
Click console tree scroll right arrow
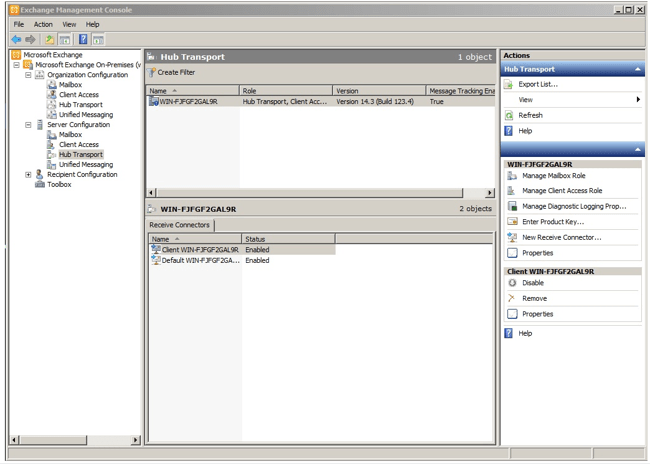click(x=136, y=440)
